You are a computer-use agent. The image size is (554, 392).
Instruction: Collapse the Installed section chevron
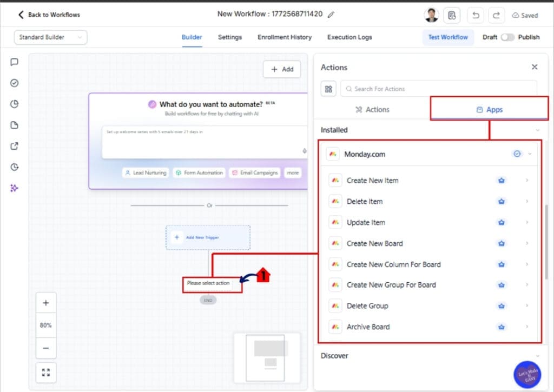537,130
